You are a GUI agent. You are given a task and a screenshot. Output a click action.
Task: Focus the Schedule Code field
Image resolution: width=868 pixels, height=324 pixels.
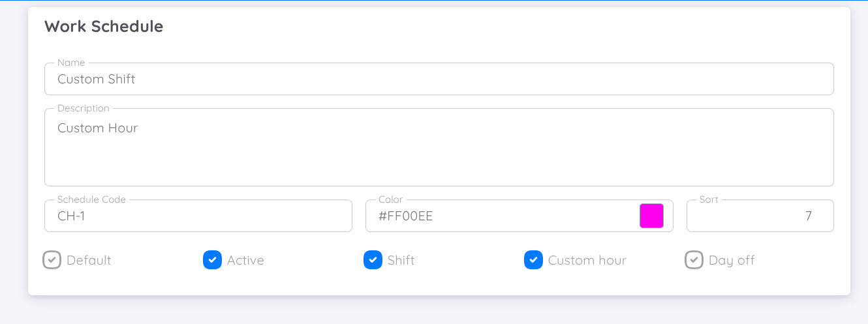pyautogui.click(x=198, y=216)
